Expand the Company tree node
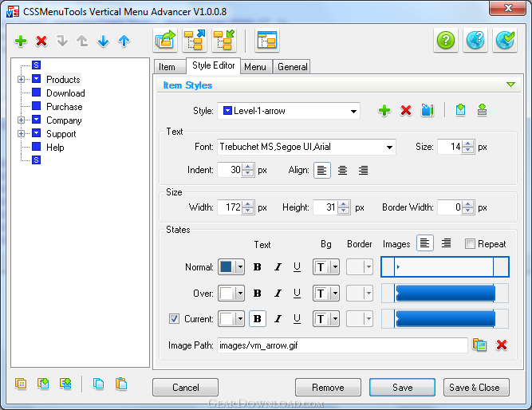This screenshot has height=410, width=532. pyautogui.click(x=21, y=120)
